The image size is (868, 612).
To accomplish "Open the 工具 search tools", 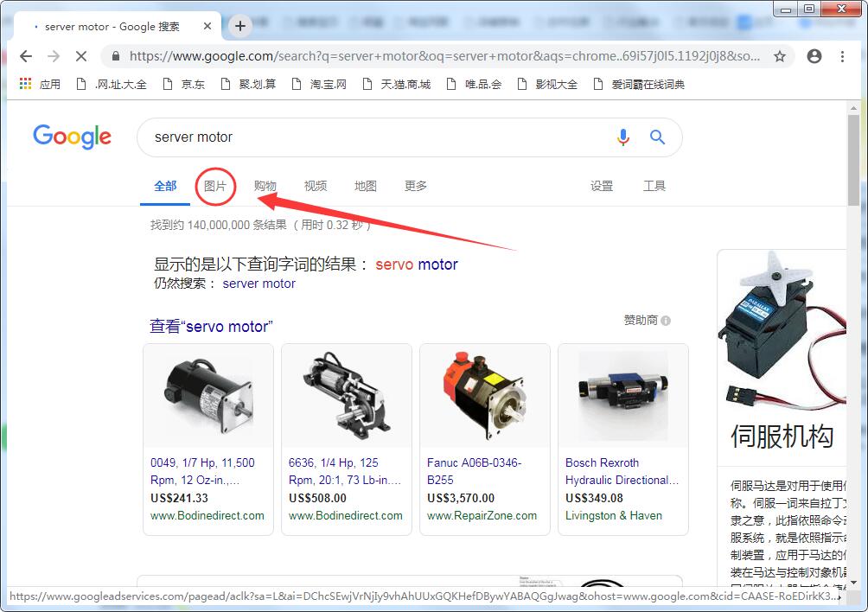I will (x=654, y=186).
